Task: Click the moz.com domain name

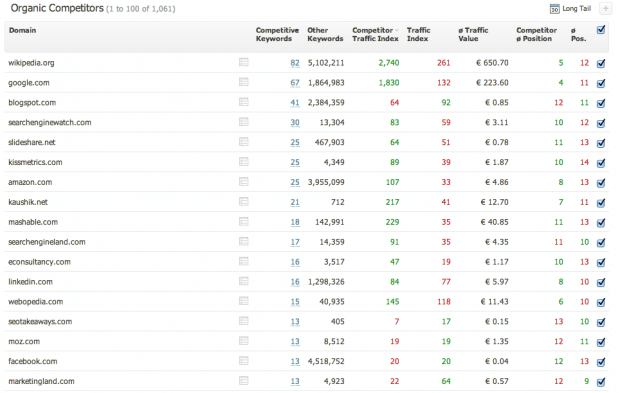Action: [24, 341]
